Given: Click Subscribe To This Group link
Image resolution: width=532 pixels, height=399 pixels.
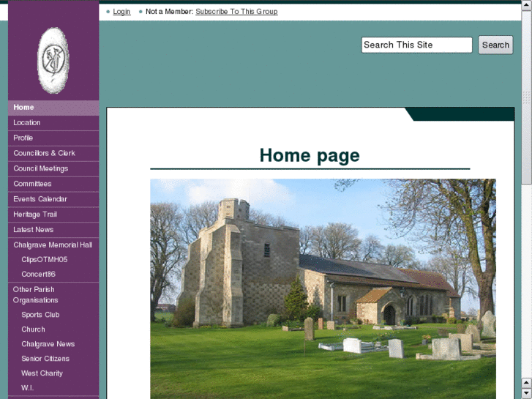Looking at the screenshot, I should 236,12.
